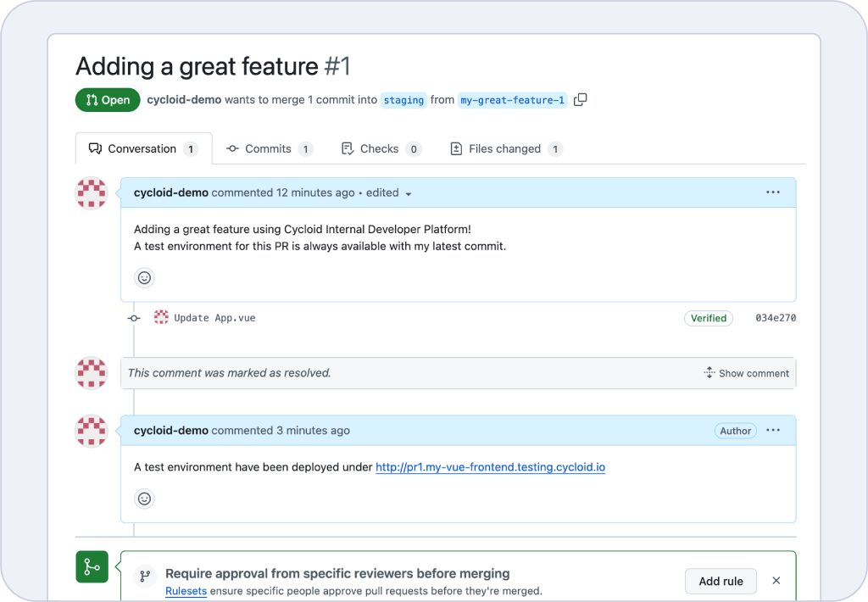Image resolution: width=868 pixels, height=602 pixels.
Task: Click 'This comment was marked as resolved.' text
Action: click(x=229, y=373)
